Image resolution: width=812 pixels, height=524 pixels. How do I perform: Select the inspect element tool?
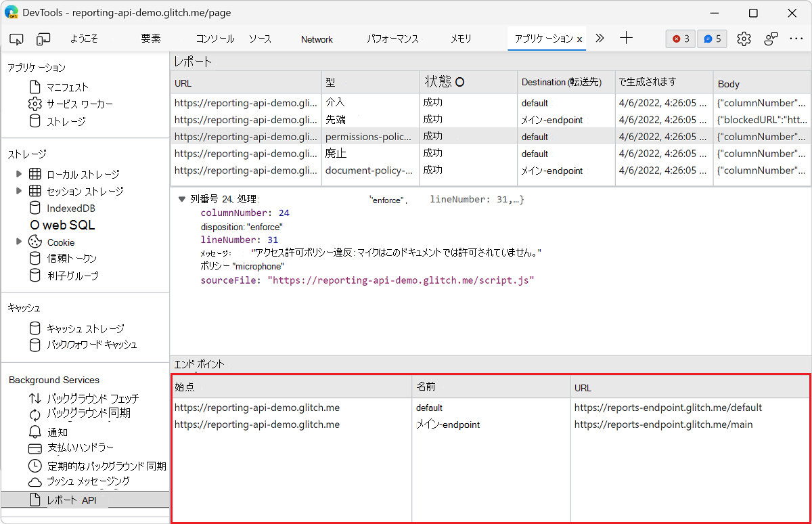16,39
